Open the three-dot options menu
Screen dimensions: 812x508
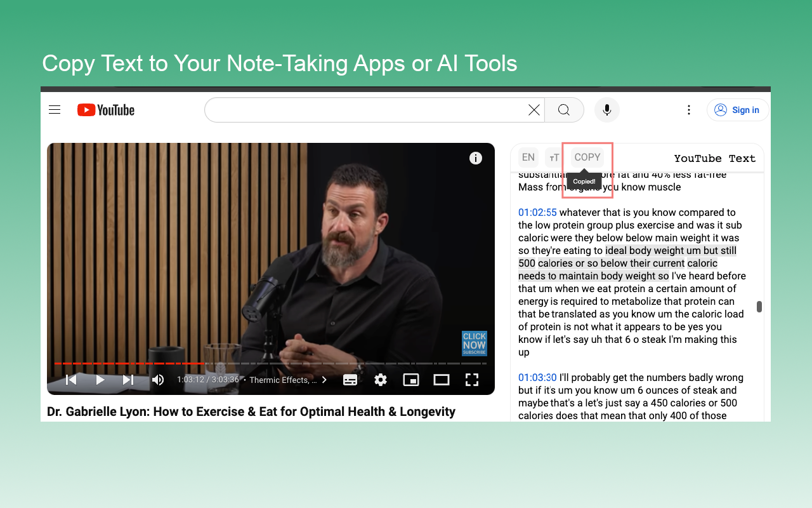click(689, 109)
